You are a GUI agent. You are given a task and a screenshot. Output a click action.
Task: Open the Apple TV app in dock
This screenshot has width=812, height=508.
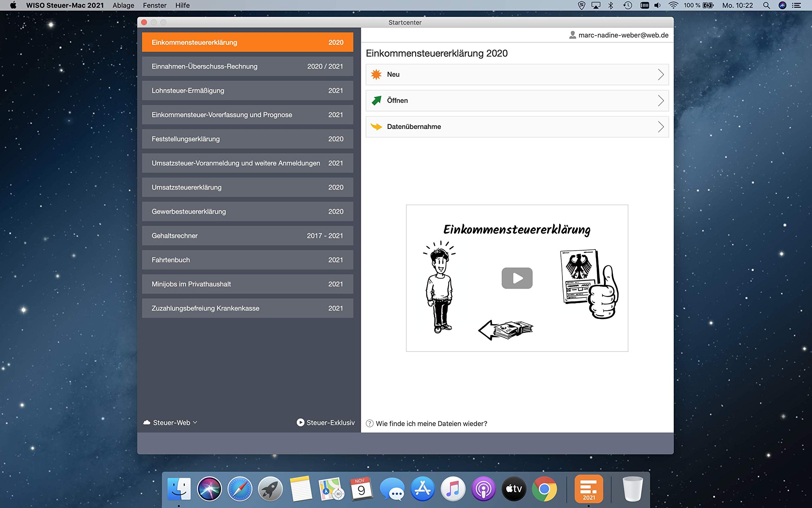(514, 489)
